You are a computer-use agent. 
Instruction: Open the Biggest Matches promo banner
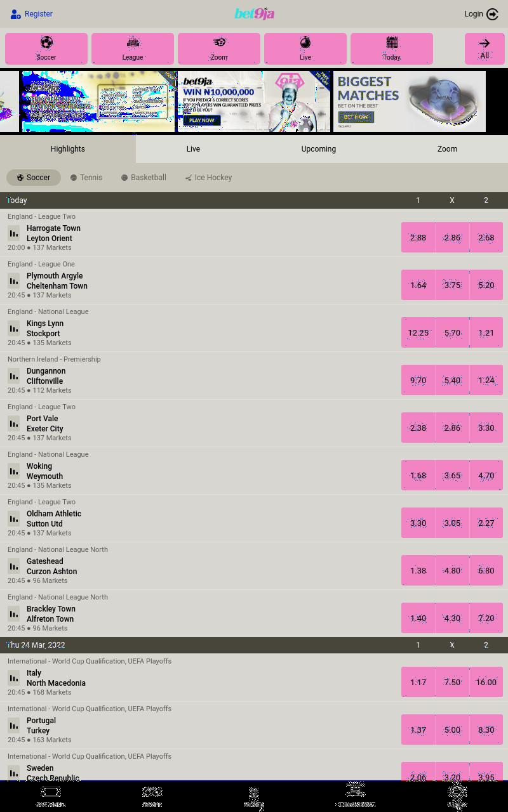coord(410,101)
